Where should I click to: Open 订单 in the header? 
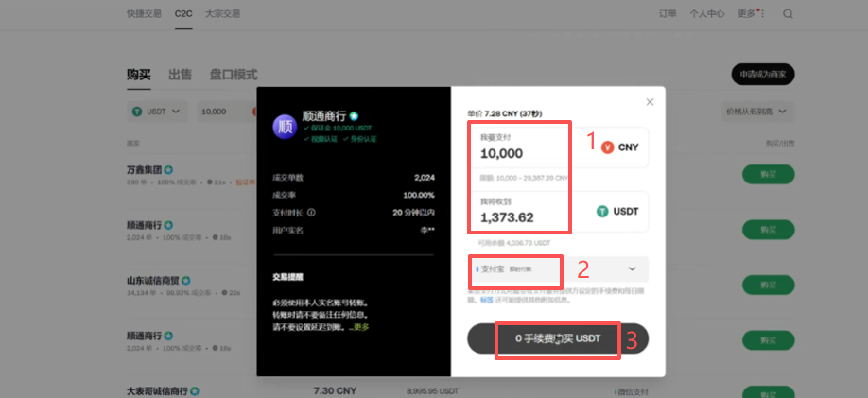pyautogui.click(x=668, y=14)
